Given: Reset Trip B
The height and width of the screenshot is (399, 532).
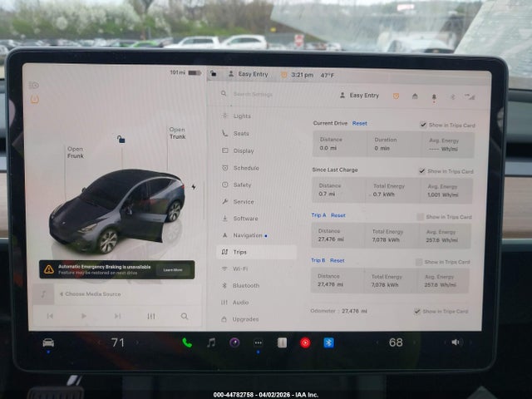Looking at the screenshot, I should (337, 260).
